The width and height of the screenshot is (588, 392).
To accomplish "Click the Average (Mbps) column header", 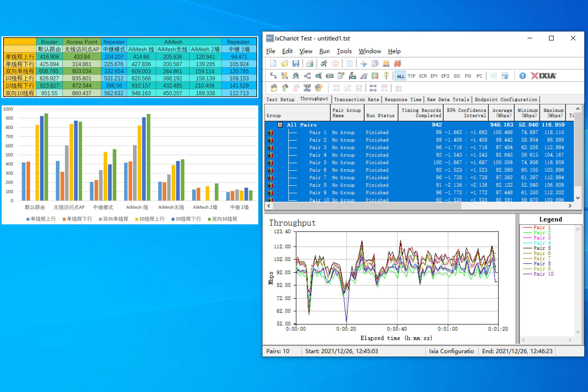I will pyautogui.click(x=502, y=113).
